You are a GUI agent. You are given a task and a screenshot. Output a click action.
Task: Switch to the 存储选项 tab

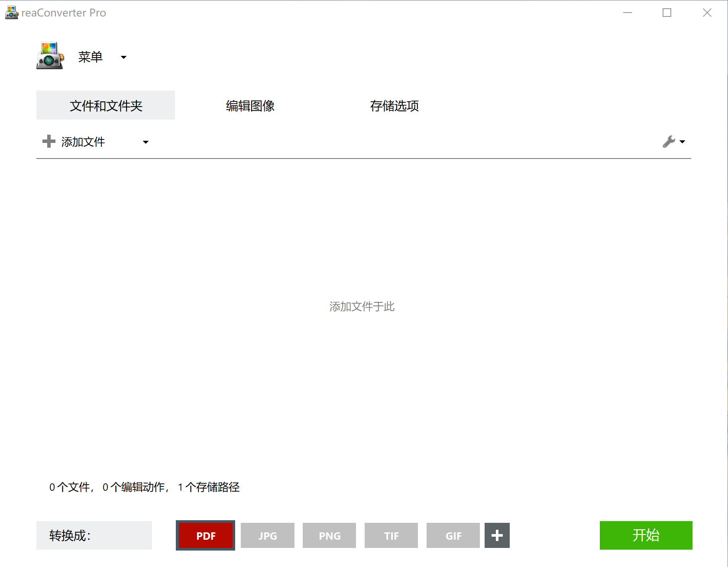coord(395,105)
